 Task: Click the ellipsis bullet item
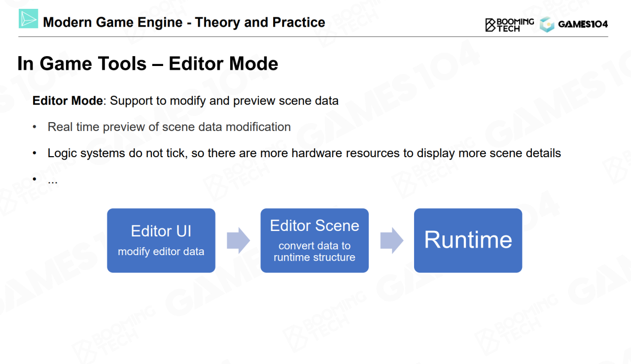point(53,180)
